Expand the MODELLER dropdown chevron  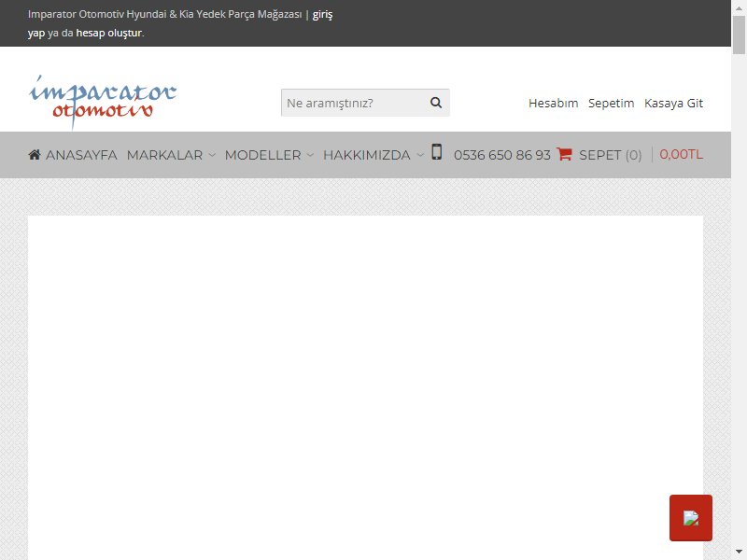310,155
